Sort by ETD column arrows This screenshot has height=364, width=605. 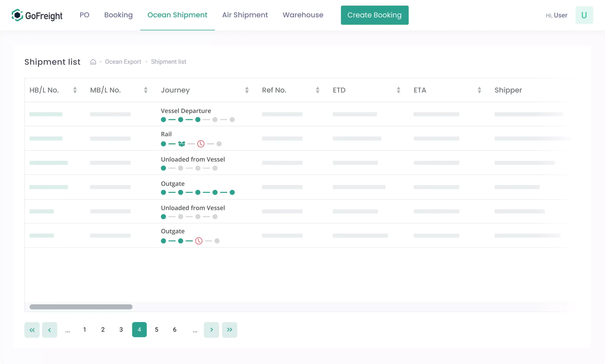[398, 90]
